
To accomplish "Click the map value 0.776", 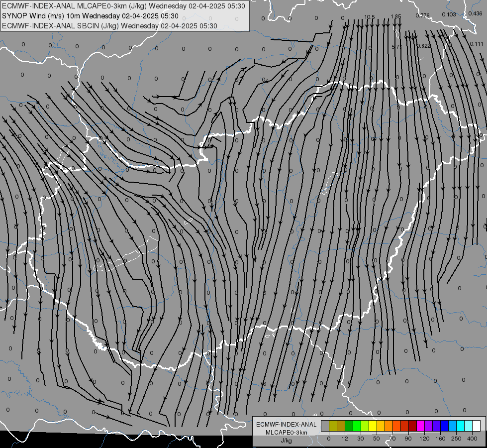I will click(422, 15).
